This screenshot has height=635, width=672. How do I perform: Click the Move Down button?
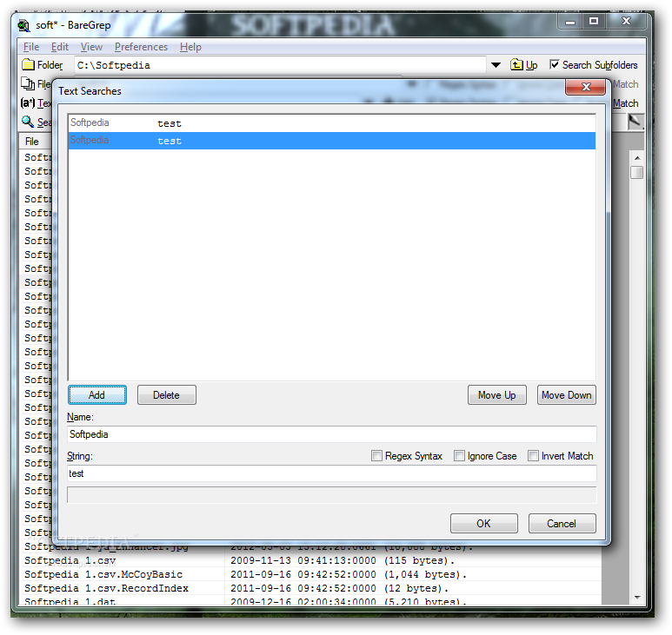pyautogui.click(x=567, y=394)
